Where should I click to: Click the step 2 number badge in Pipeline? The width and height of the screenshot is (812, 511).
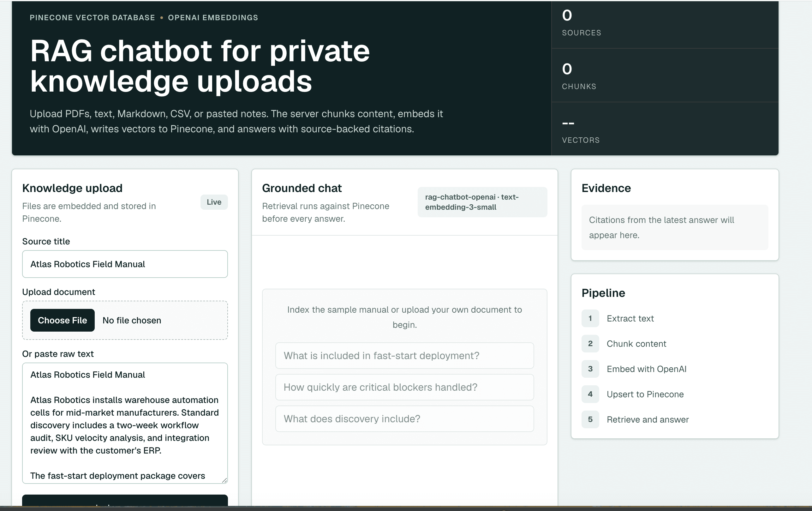590,344
